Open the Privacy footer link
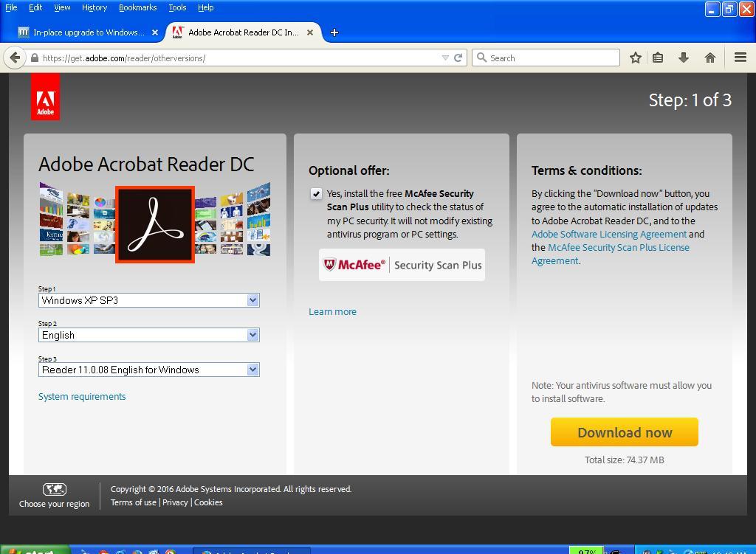This screenshot has height=554, width=756. click(175, 502)
